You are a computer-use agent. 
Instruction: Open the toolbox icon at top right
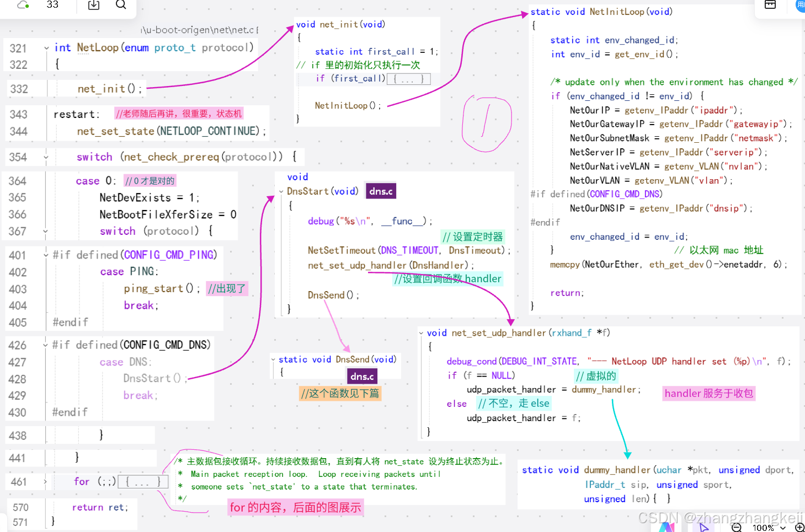pos(770,4)
